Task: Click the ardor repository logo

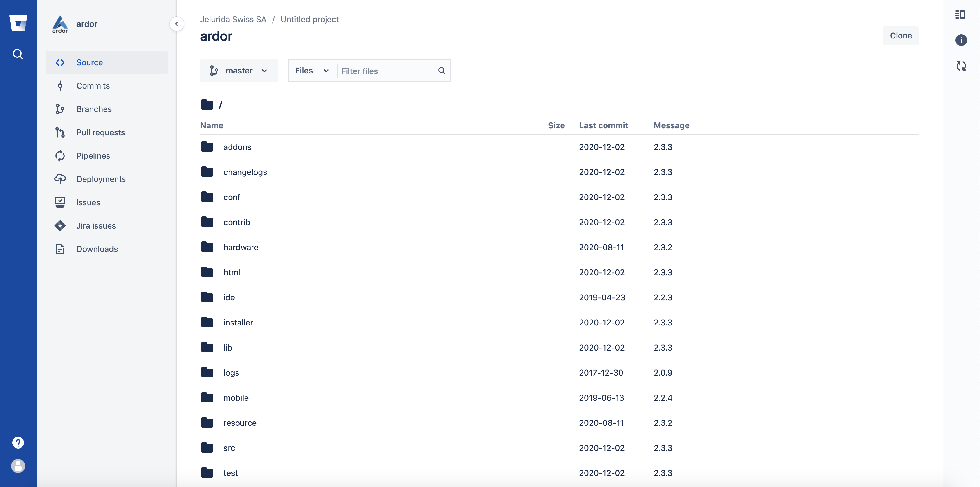Action: tap(60, 24)
